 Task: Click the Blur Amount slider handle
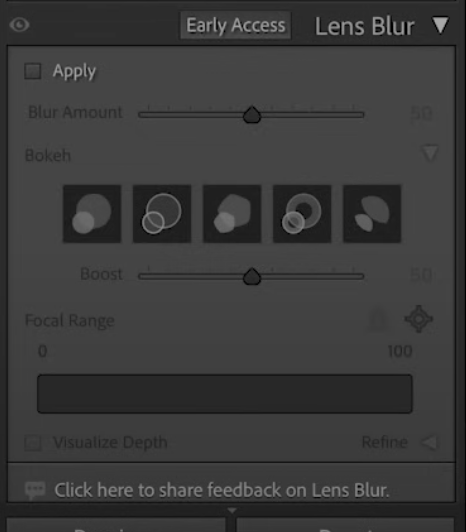point(252,115)
